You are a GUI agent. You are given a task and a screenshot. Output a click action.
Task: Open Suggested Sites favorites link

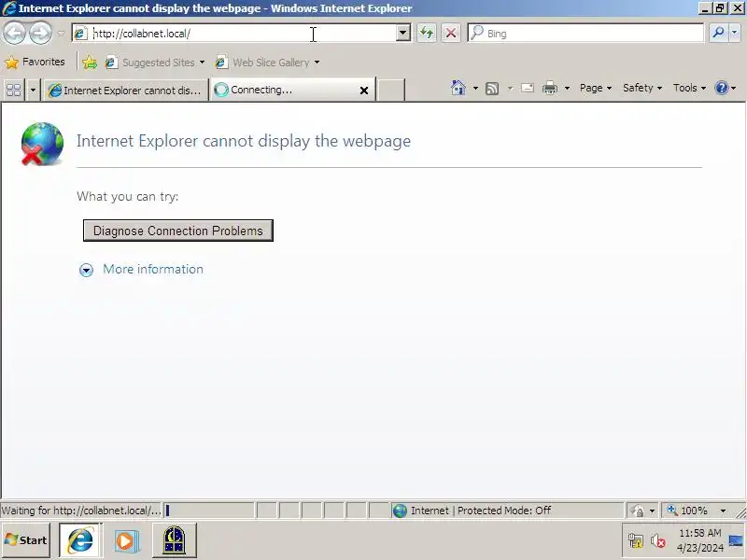(155, 63)
